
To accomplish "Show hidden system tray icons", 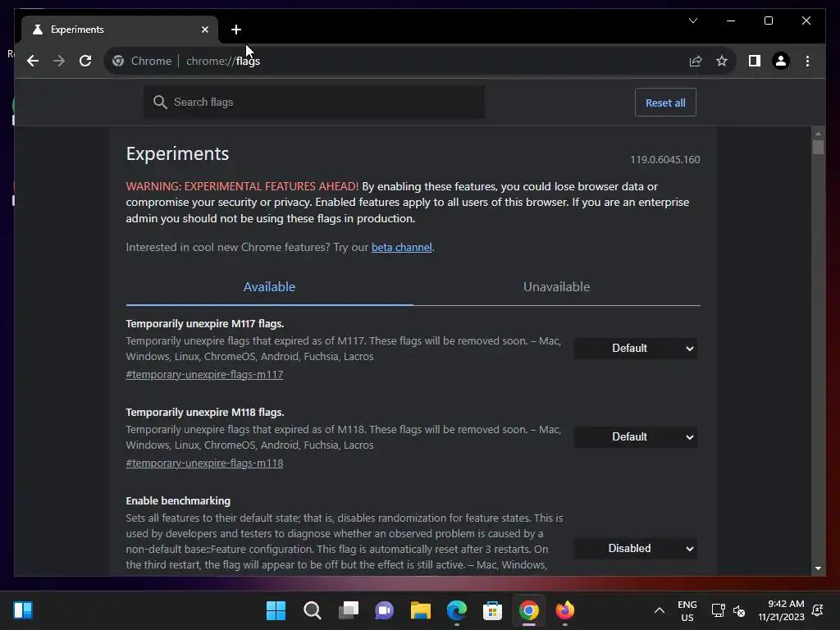I will click(660, 610).
